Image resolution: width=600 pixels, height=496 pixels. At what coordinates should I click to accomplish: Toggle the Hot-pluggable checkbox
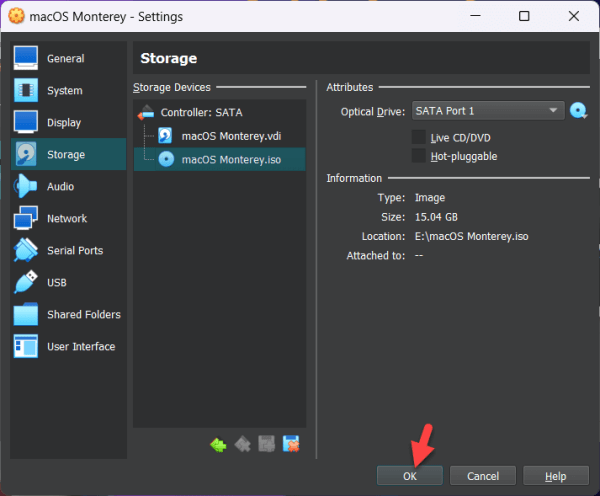(x=419, y=156)
